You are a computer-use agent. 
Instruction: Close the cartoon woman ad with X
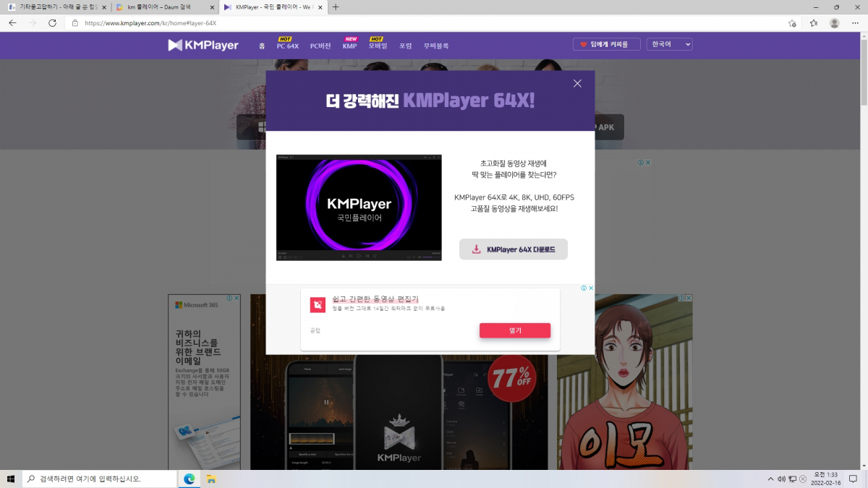(689, 298)
